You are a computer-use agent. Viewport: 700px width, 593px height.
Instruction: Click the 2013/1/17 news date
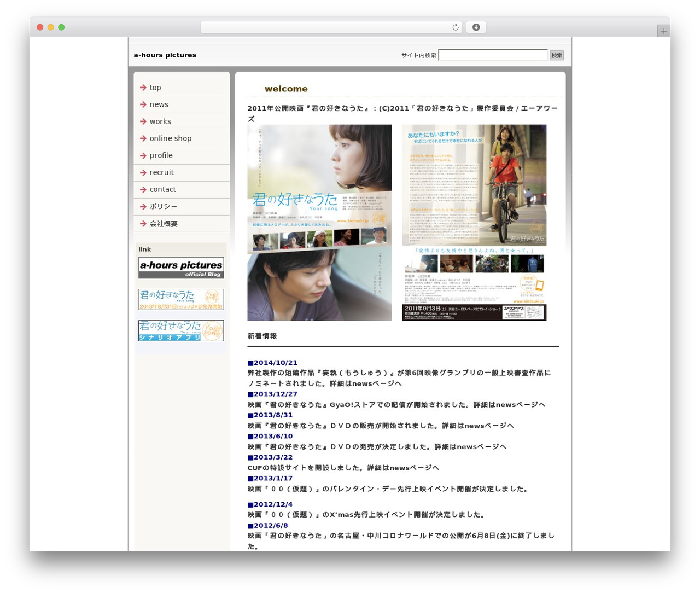(x=270, y=478)
